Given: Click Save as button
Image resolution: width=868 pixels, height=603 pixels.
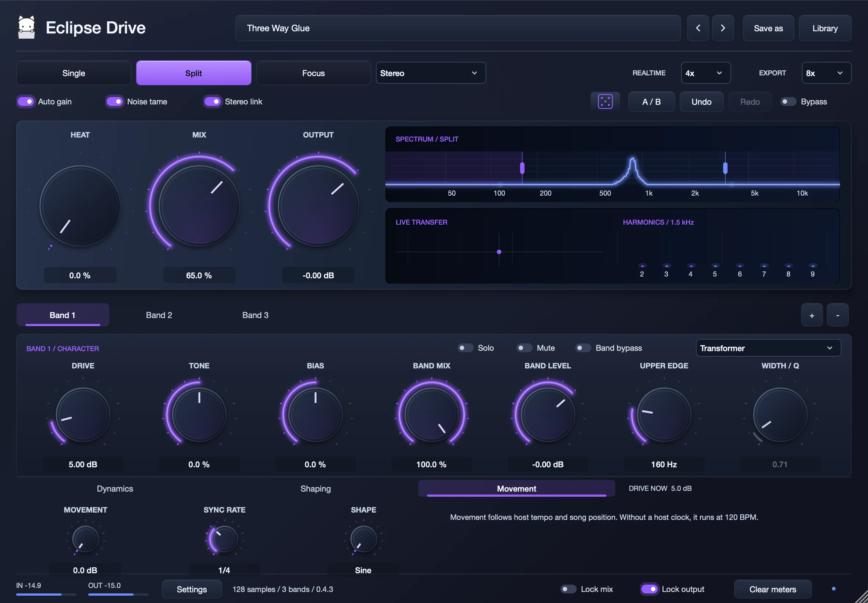Looking at the screenshot, I should (768, 28).
